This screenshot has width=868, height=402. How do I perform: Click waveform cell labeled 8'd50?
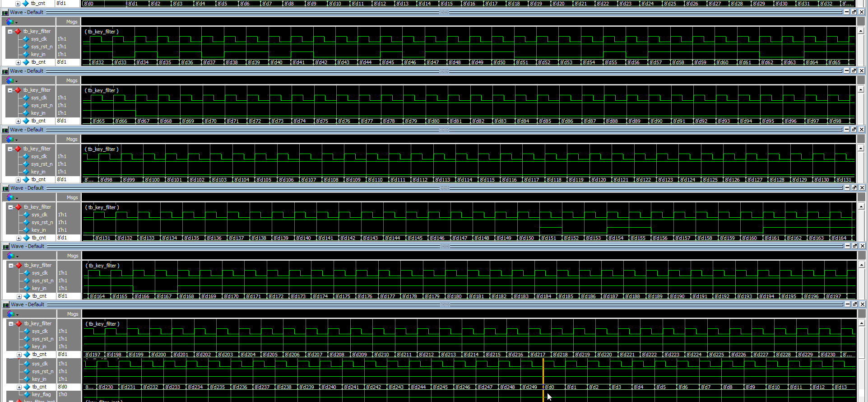click(x=503, y=63)
